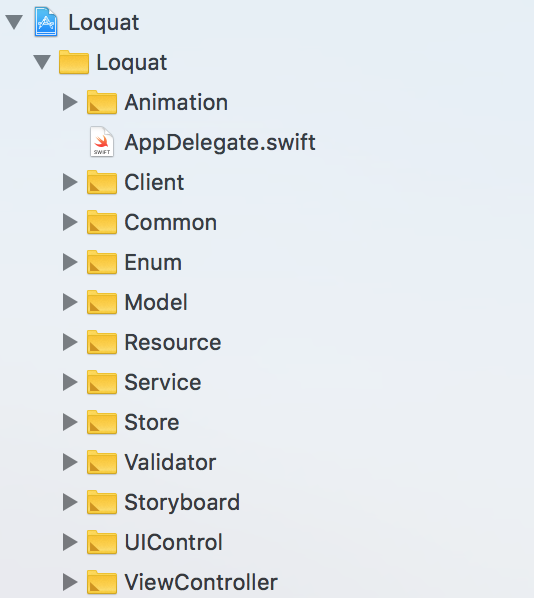Expand the Store group
534x598 pixels.
[x=70, y=422]
